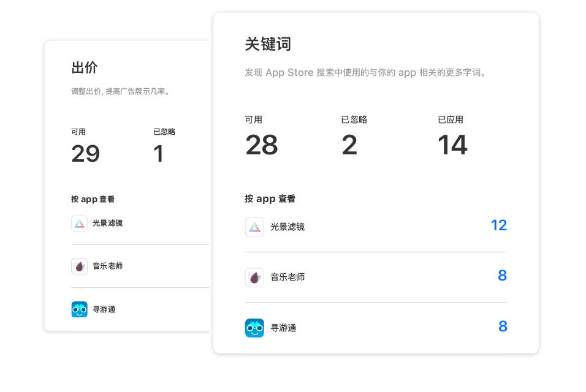Select 寻游通 name in 出价 card
The width and height of the screenshot is (586, 392).
pos(104,309)
